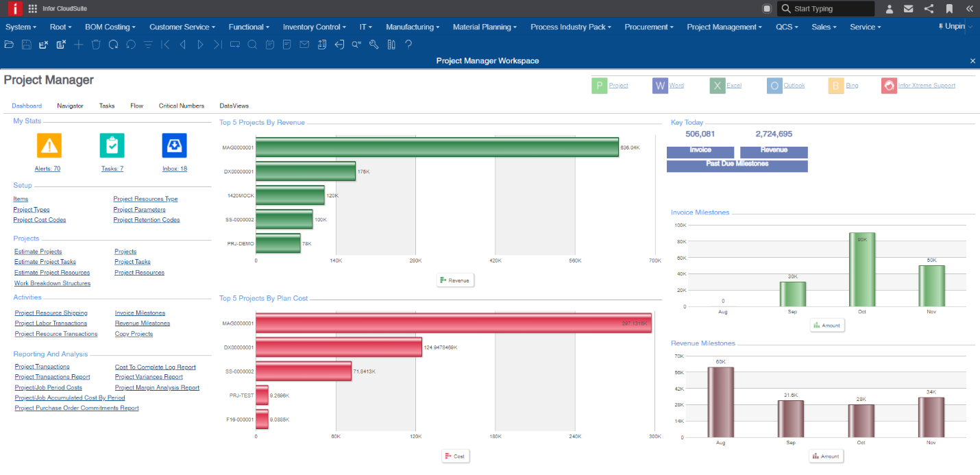Click the wrench settings toolbar icon
The width and height of the screenshot is (980, 475).
[x=373, y=45]
